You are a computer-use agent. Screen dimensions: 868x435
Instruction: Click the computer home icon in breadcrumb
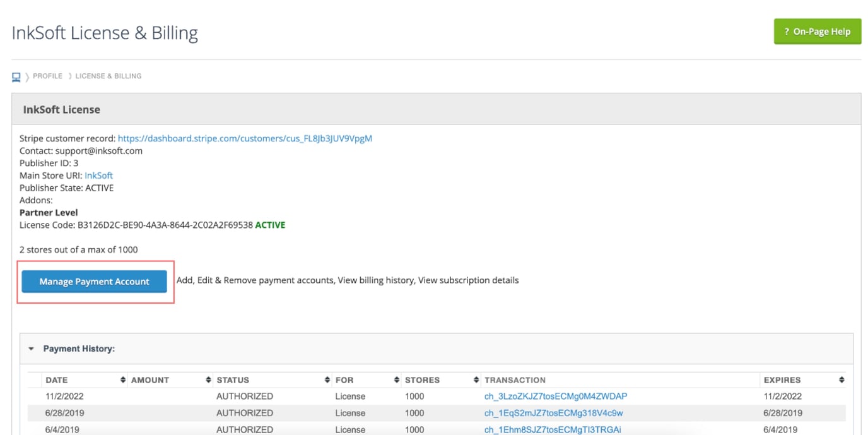coord(16,77)
